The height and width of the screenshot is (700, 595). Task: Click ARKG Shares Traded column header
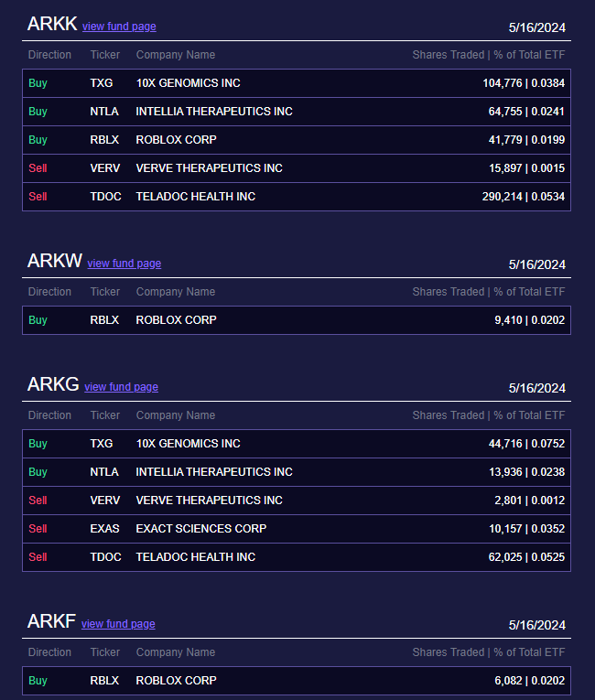tap(489, 415)
